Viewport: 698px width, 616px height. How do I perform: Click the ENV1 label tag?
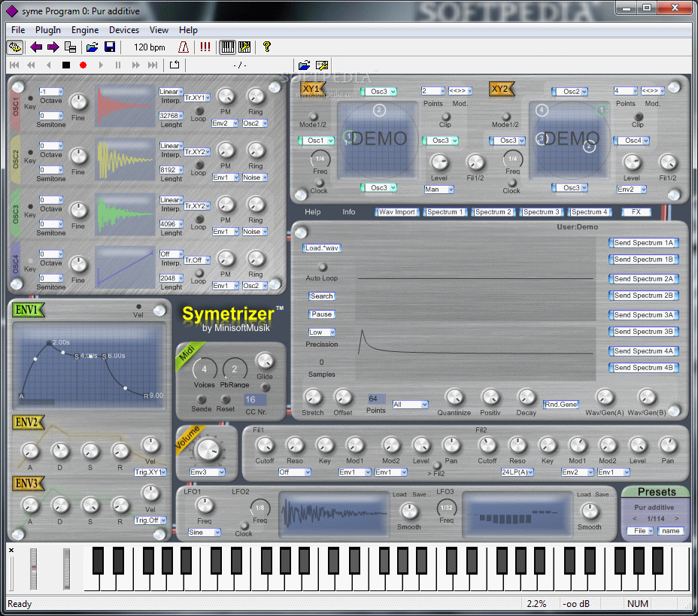tap(28, 310)
